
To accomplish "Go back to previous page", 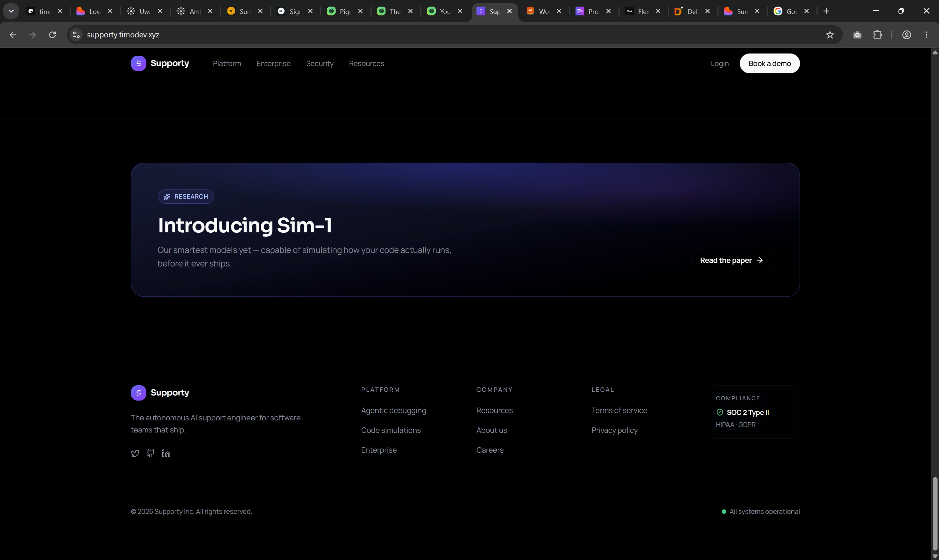I will 13,35.
